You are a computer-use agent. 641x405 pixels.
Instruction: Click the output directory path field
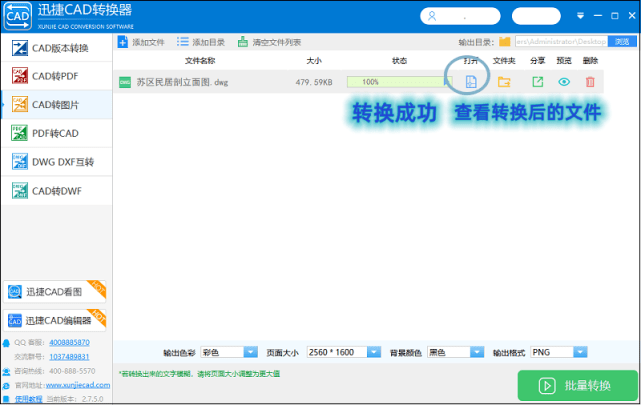tap(561, 42)
